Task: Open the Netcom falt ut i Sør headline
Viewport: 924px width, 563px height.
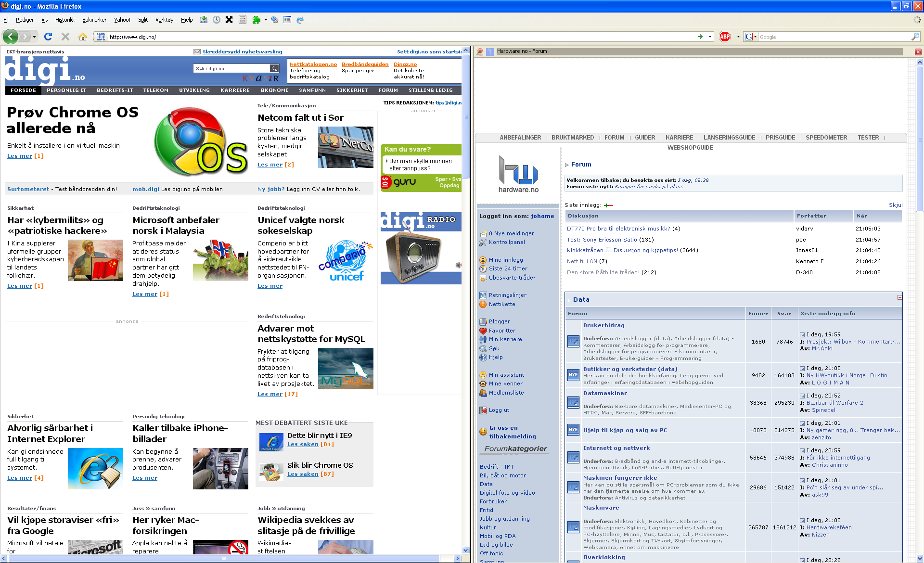Action: pyautogui.click(x=301, y=117)
